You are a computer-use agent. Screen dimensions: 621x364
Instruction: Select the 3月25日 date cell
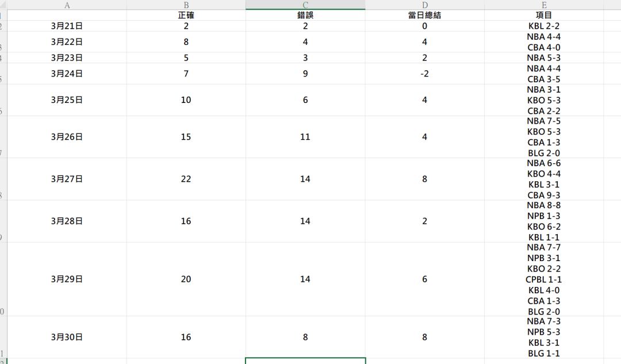coord(67,100)
